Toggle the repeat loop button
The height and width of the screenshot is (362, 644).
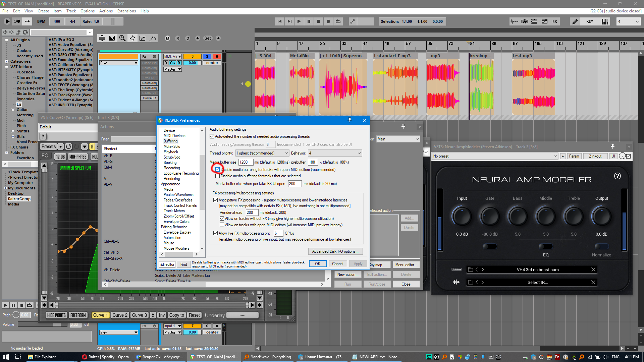pyautogui.click(x=338, y=21)
